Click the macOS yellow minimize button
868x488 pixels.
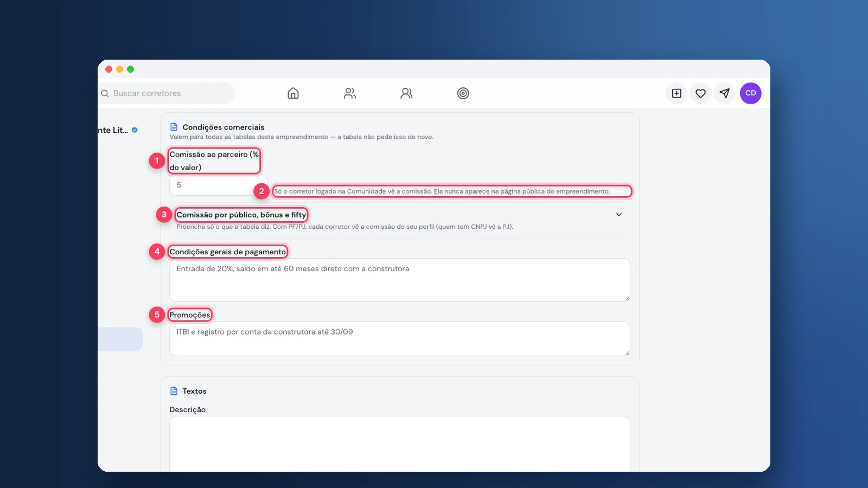pyautogui.click(x=119, y=69)
